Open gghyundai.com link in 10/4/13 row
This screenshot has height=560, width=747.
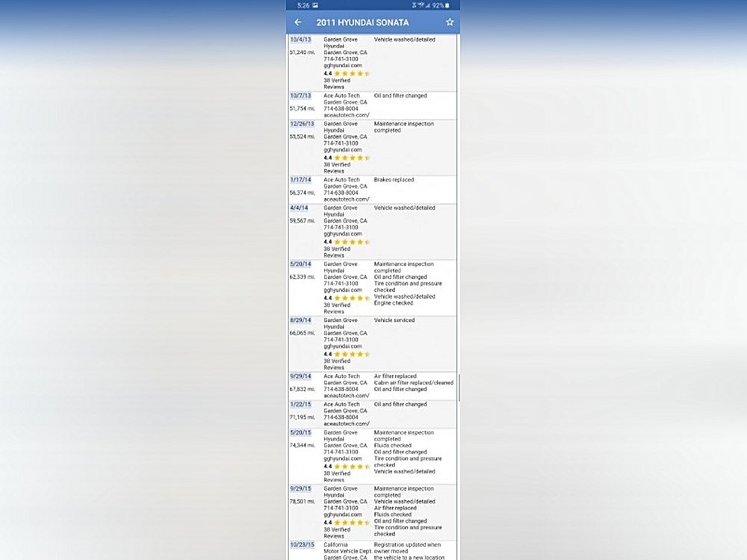click(343, 66)
